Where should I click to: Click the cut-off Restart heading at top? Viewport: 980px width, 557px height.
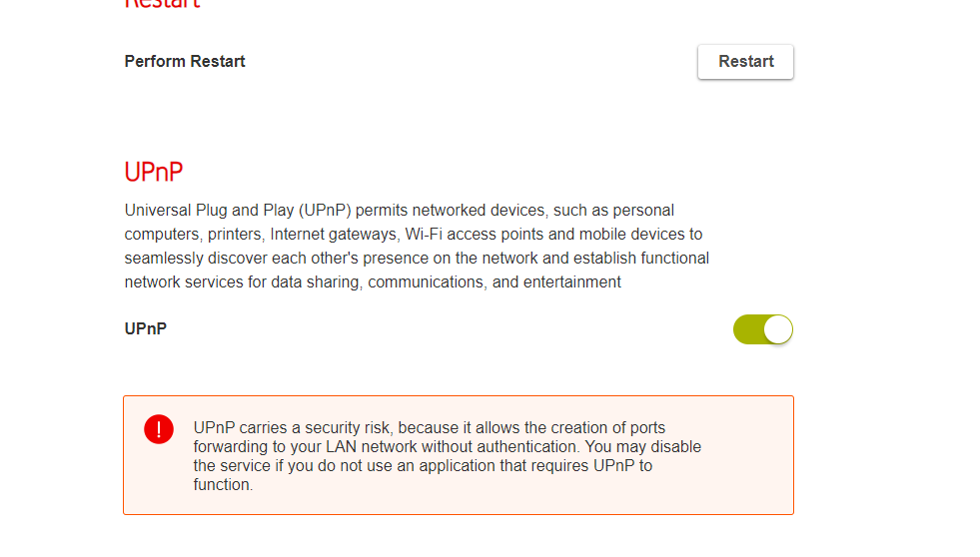(x=162, y=4)
